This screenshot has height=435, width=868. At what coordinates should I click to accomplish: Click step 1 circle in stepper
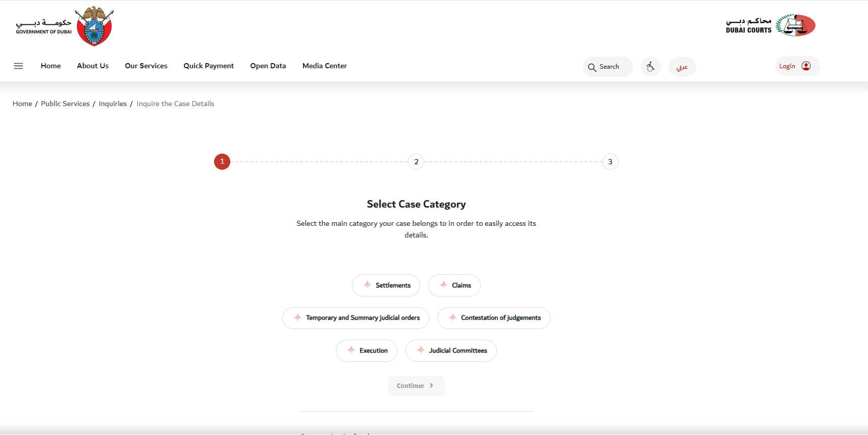click(x=222, y=162)
